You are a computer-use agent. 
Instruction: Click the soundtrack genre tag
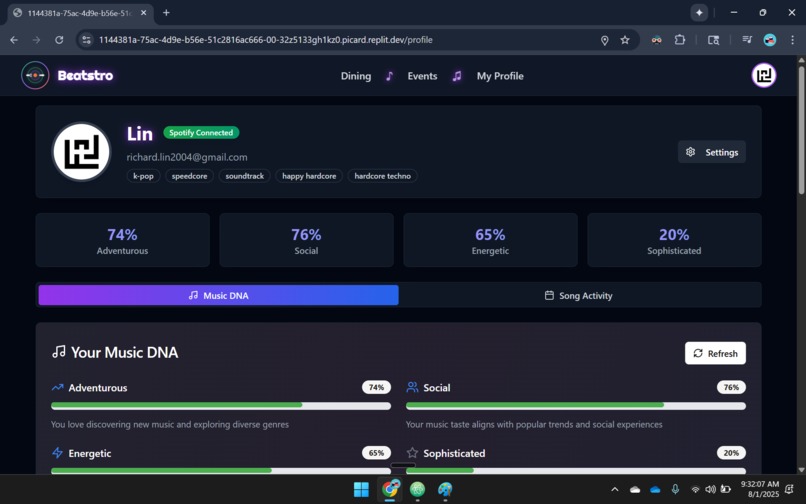point(245,176)
